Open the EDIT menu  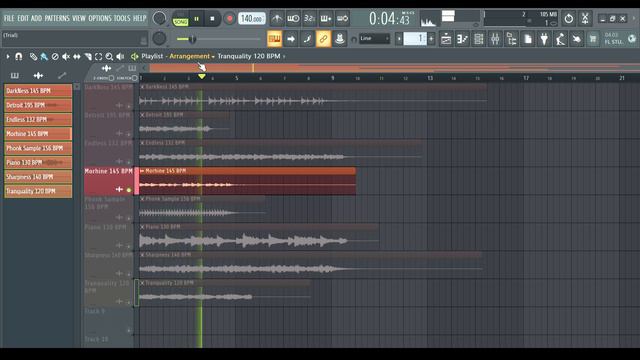pyautogui.click(x=23, y=18)
